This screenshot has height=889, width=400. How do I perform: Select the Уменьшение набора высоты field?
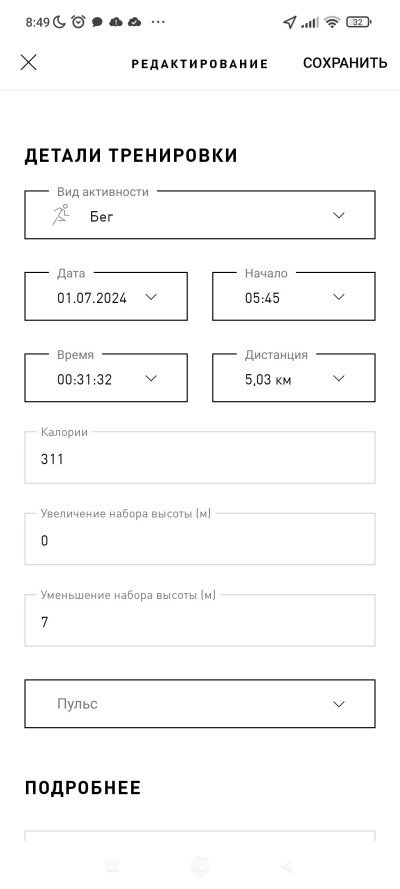click(199, 621)
